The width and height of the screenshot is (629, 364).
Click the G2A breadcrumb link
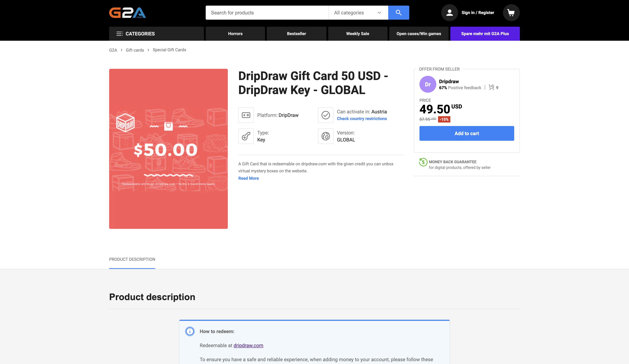pos(113,50)
